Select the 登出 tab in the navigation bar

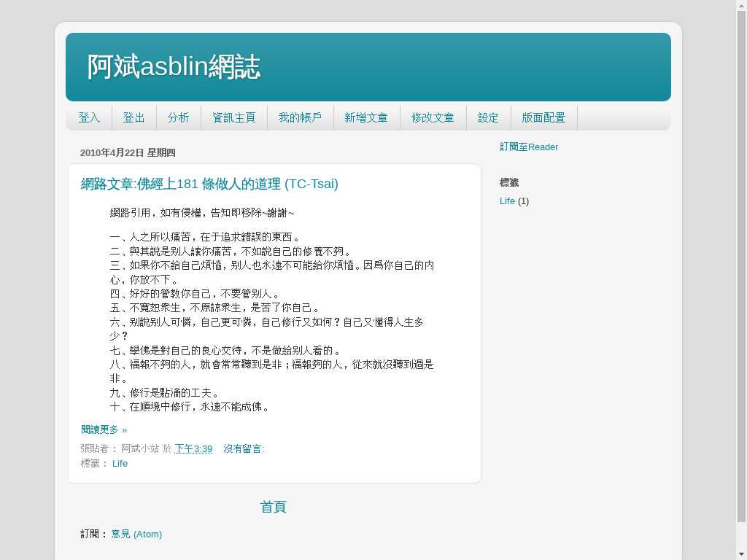click(133, 117)
